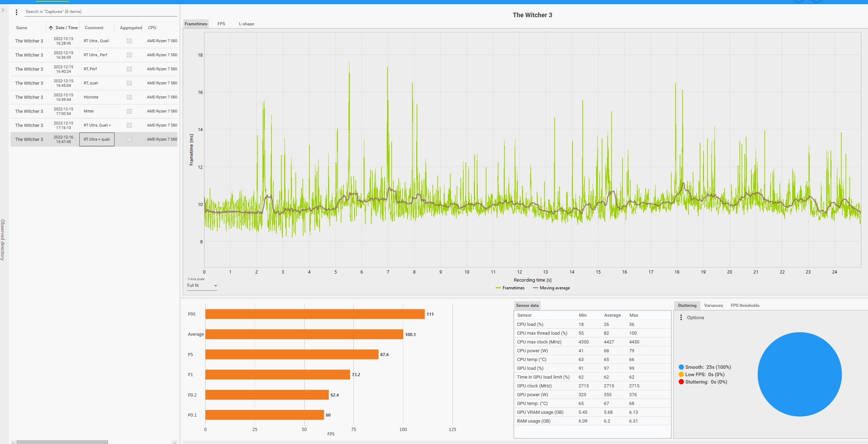Click the Date / Time sort arrow
The width and height of the screenshot is (868, 444).
(x=51, y=28)
